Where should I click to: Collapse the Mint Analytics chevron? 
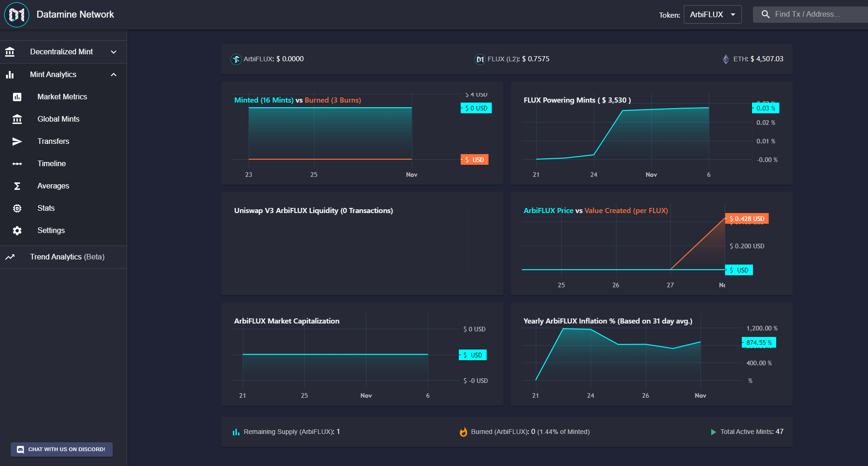(114, 75)
